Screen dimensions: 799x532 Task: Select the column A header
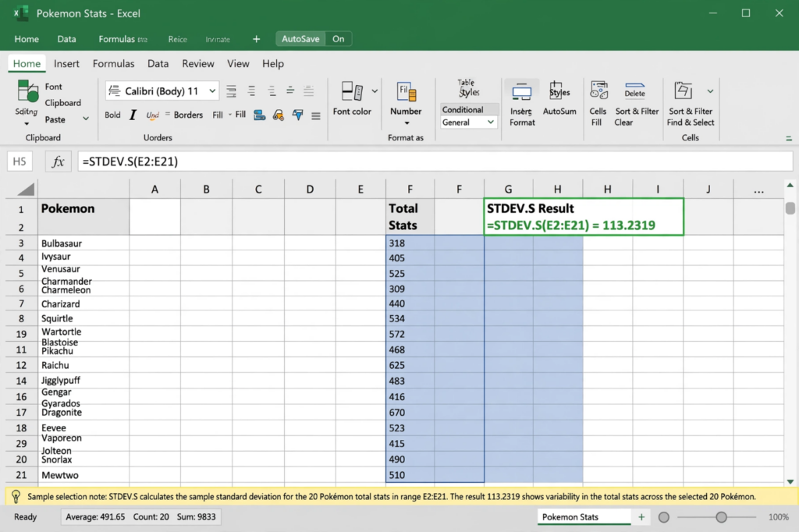[x=154, y=190]
